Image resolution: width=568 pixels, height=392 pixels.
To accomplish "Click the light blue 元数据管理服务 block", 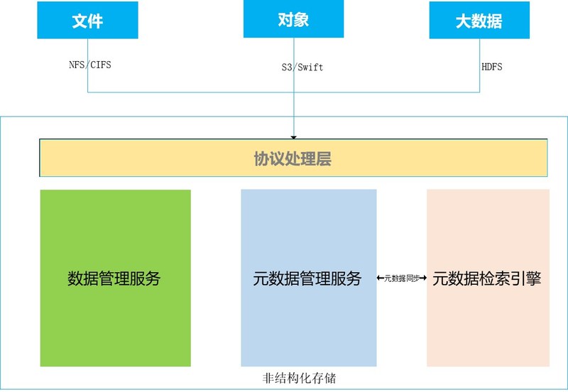I will tap(308, 278).
